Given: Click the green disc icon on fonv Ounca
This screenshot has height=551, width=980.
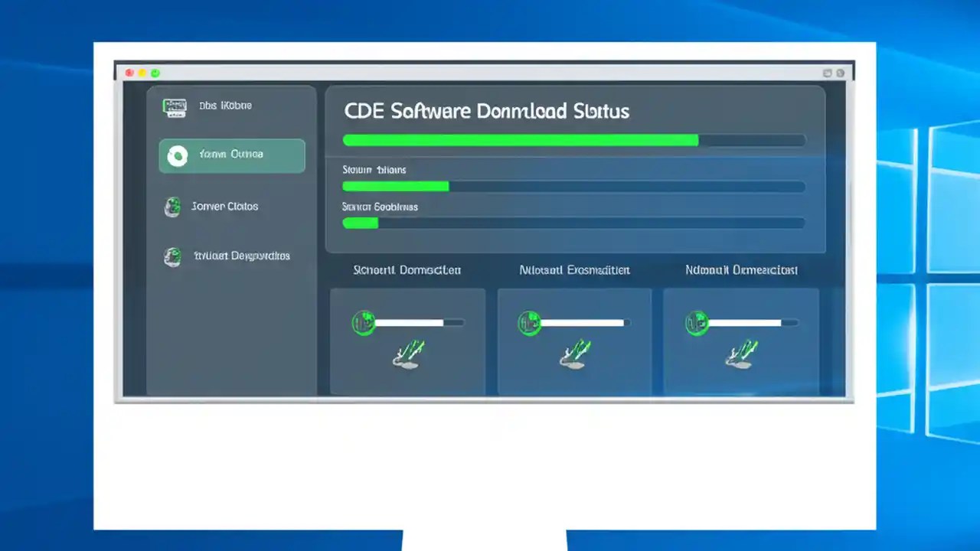Looking at the screenshot, I should tap(178, 155).
